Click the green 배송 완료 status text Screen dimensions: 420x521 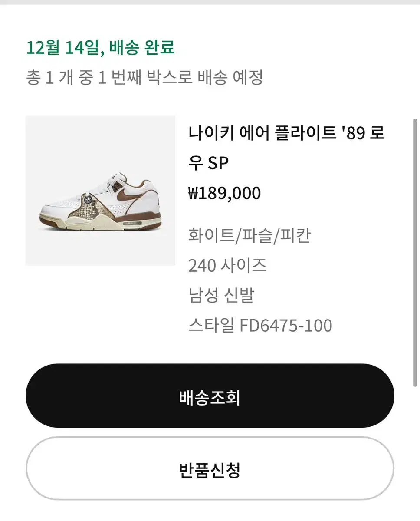pos(142,47)
